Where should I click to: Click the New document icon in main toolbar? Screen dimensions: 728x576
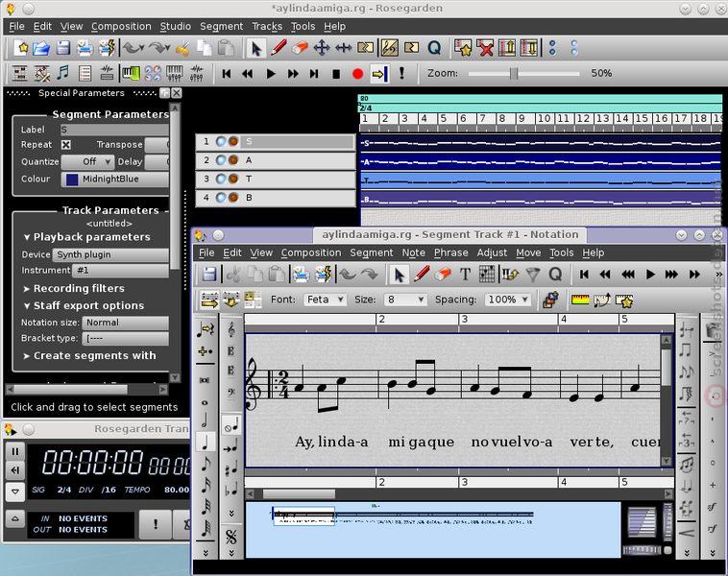(x=21, y=48)
